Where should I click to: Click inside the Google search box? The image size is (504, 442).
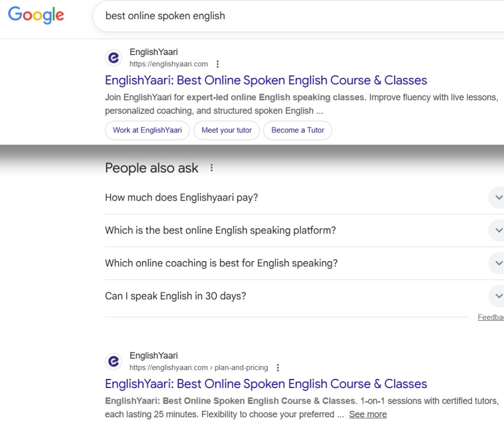click(x=299, y=16)
